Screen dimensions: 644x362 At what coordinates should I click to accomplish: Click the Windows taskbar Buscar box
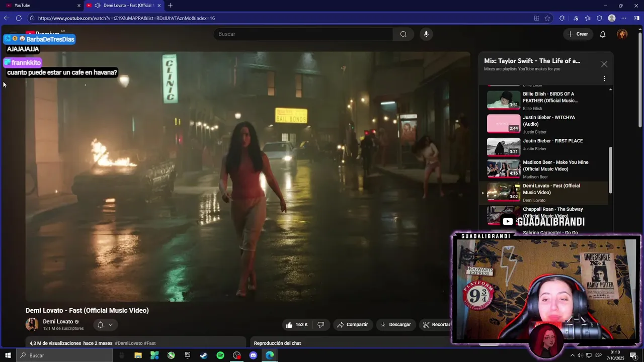pyautogui.click(x=64, y=355)
